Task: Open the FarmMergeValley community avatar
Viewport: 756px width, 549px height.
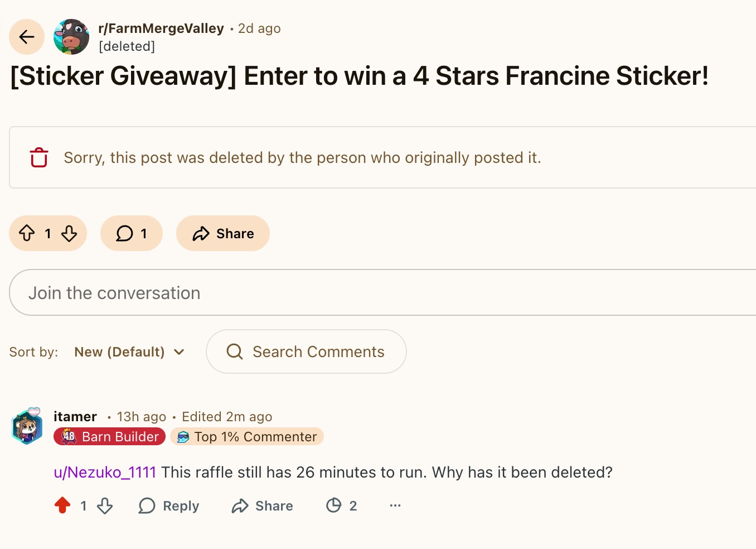Action: tap(71, 37)
